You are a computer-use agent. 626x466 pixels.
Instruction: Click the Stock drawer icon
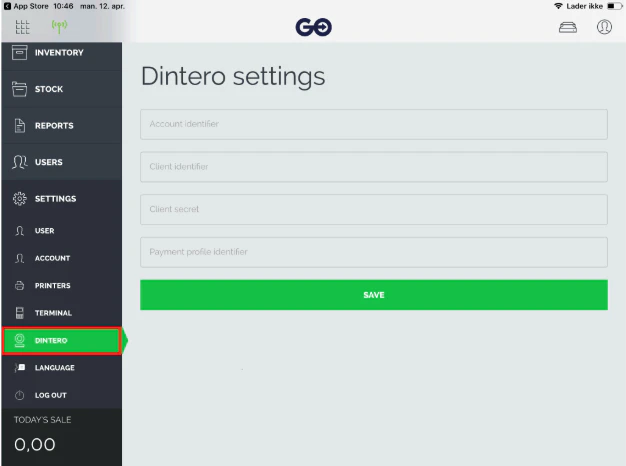tap(19, 89)
